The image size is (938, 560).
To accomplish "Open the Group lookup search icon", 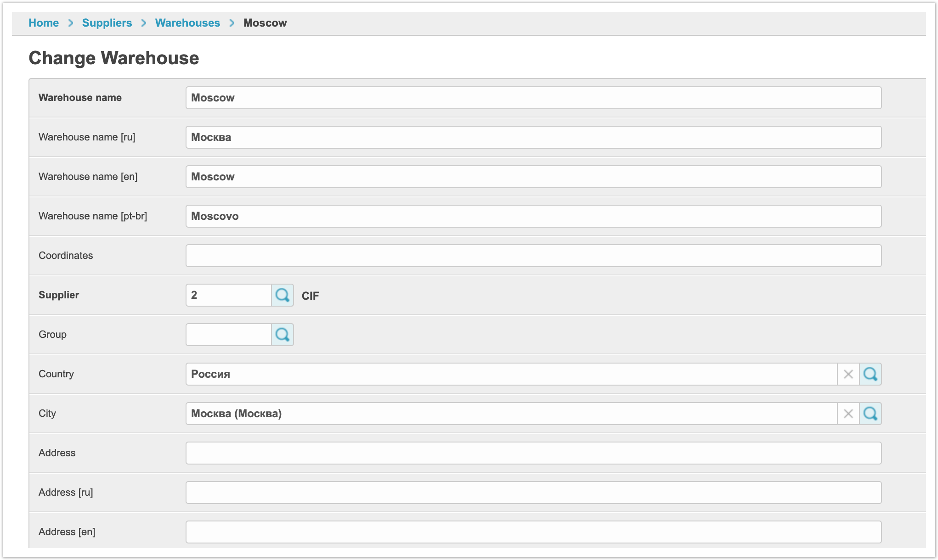I will [x=282, y=335].
